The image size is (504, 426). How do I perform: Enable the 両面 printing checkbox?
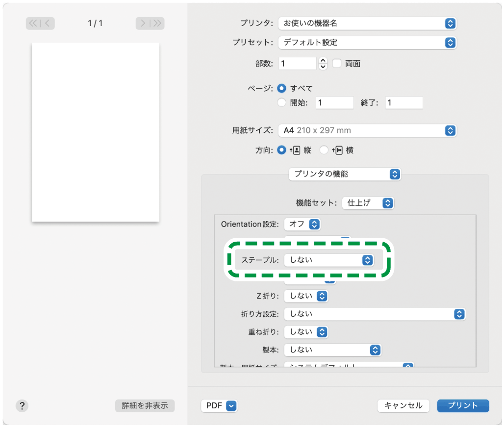click(337, 63)
